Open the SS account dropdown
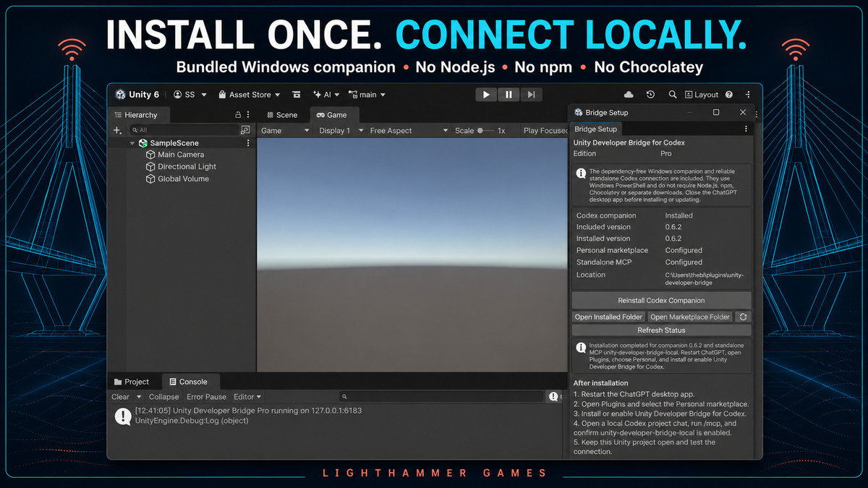868x488 pixels. 190,95
